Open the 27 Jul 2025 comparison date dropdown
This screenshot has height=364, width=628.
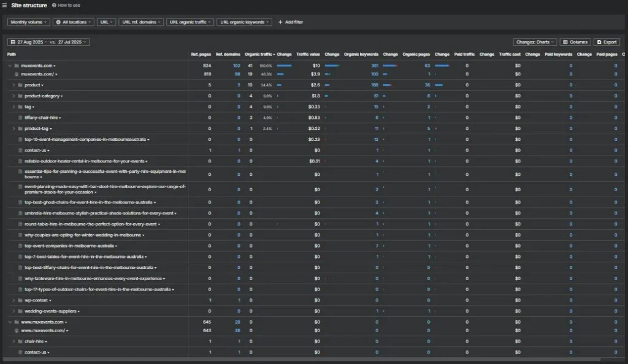72,42
